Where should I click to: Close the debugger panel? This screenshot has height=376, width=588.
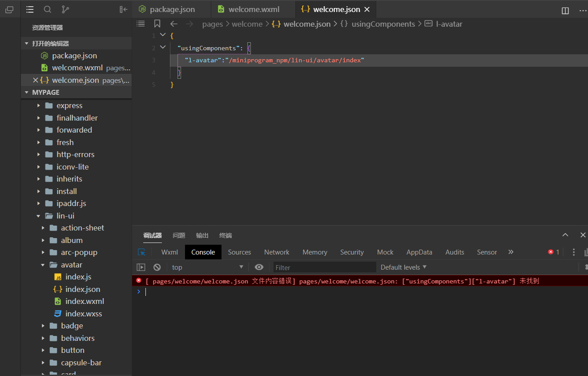click(x=583, y=235)
